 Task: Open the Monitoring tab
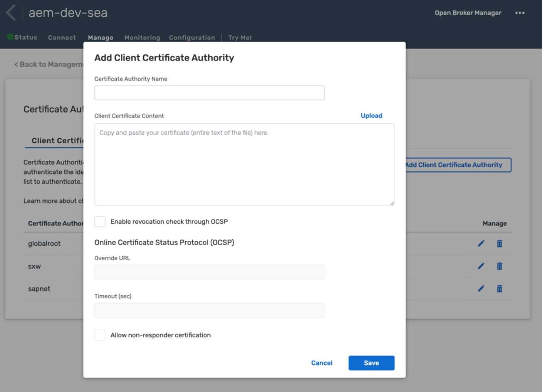click(x=142, y=38)
